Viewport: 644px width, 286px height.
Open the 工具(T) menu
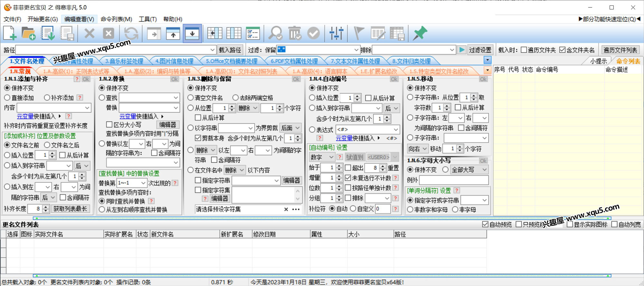147,19
